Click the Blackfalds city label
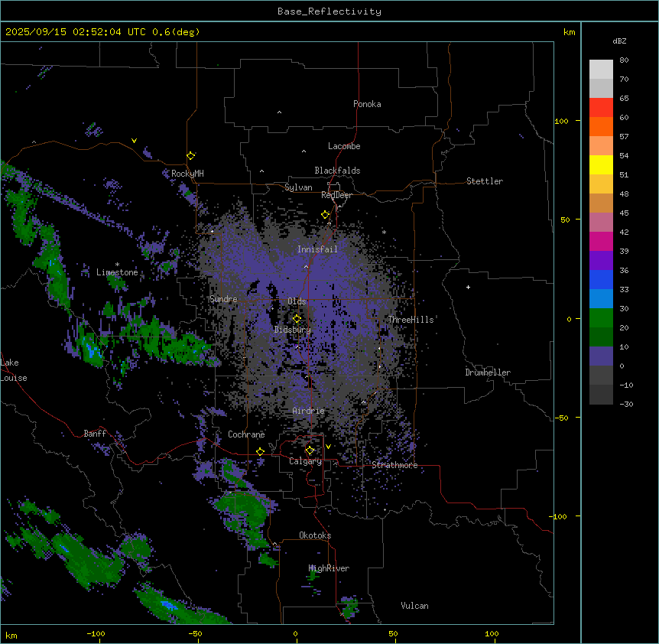The image size is (659, 644). [337, 171]
